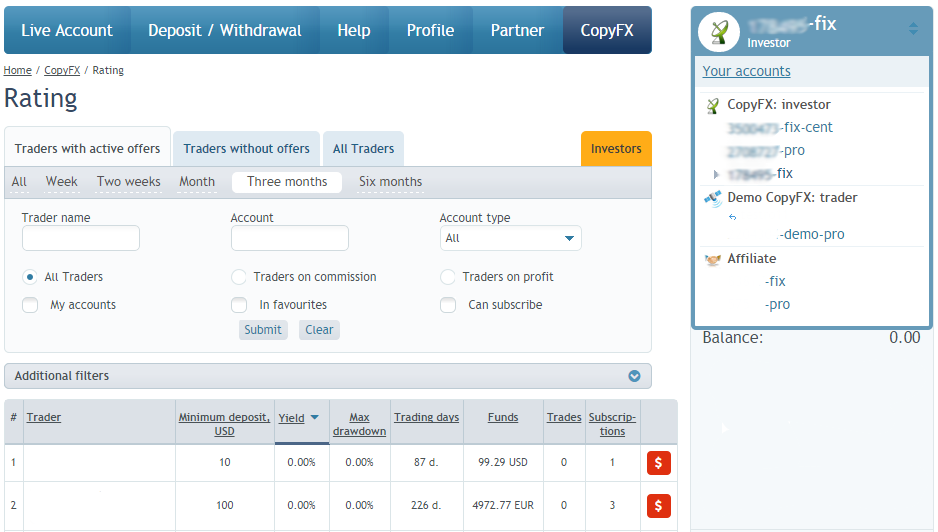Open the Live Account menu
The image size is (938, 532).
pyautogui.click(x=67, y=31)
